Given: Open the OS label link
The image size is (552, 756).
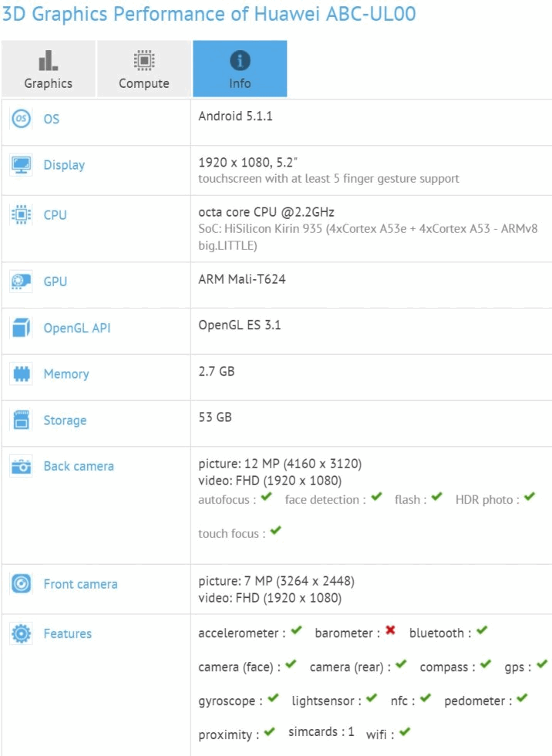Looking at the screenshot, I should (52, 119).
